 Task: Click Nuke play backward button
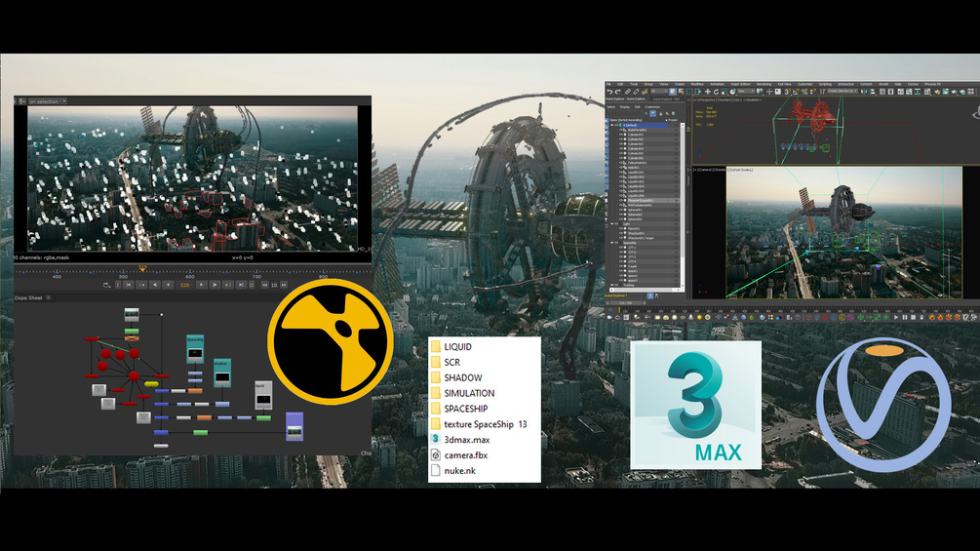tap(155, 285)
